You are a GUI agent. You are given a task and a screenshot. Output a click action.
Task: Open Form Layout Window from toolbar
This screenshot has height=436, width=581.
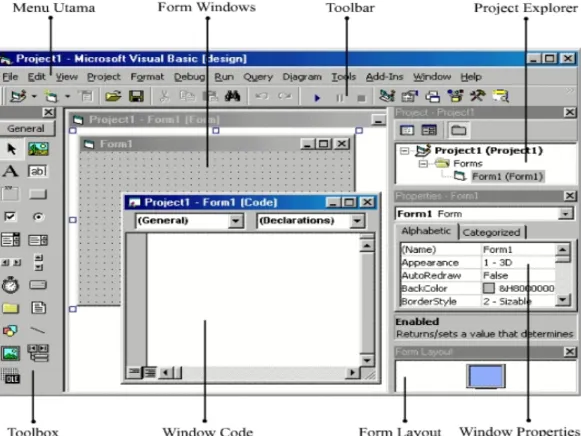coord(432,97)
